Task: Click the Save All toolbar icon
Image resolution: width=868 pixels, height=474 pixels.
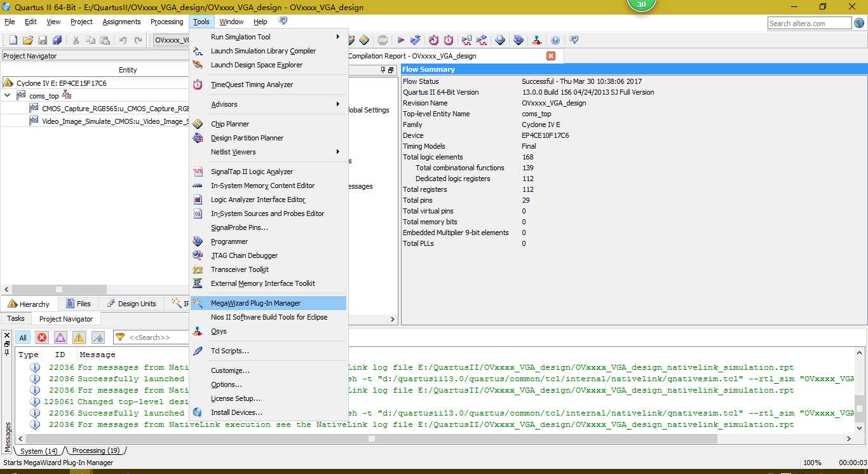Action: point(57,40)
